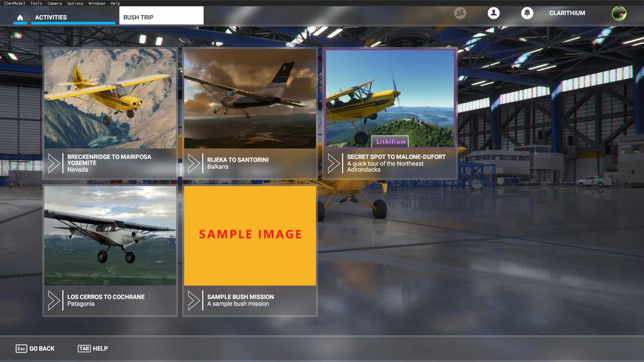
Task: Click arrow icon beside Sample Bush Mission
Action: click(194, 300)
